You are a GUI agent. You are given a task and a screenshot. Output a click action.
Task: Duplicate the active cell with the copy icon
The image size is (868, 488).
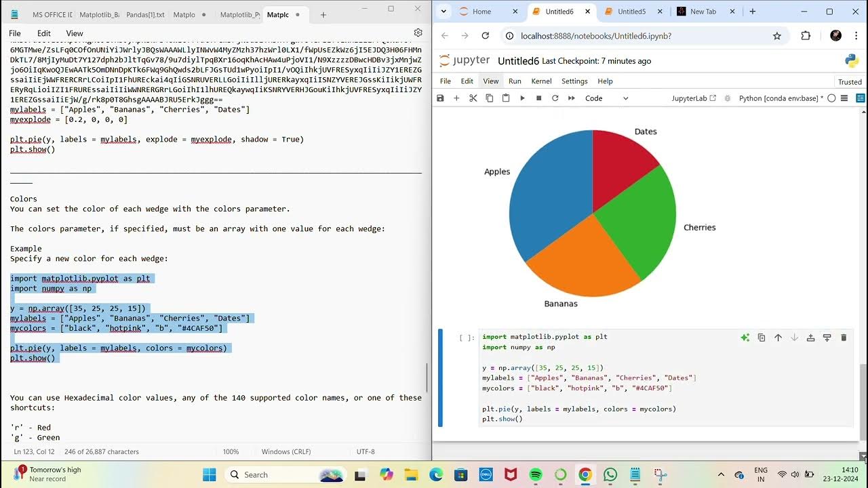click(x=762, y=338)
